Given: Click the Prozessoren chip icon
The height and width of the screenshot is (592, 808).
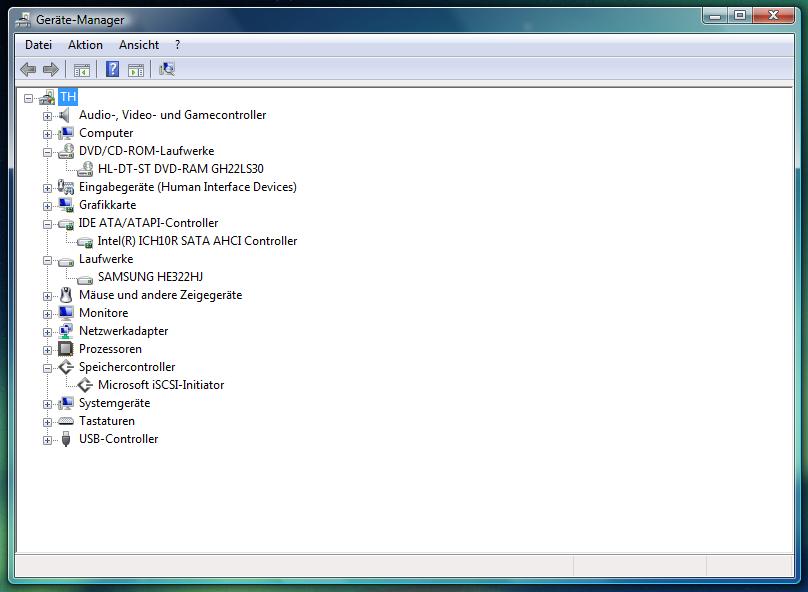Looking at the screenshot, I should click(65, 349).
